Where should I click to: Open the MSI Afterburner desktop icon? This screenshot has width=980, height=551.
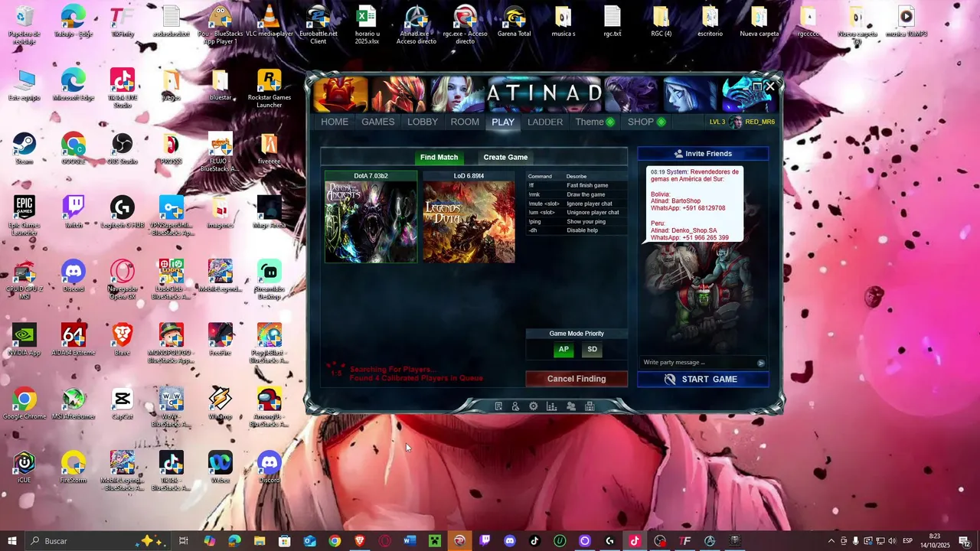point(73,403)
